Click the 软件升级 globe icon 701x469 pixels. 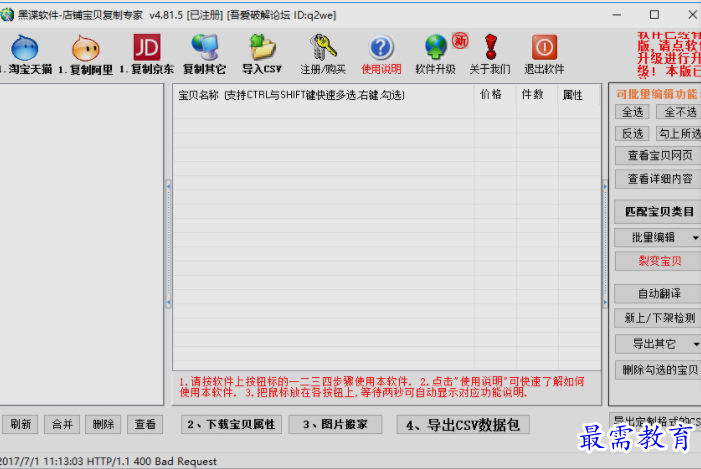click(x=435, y=47)
